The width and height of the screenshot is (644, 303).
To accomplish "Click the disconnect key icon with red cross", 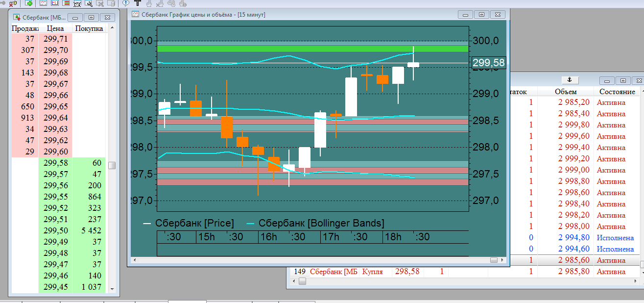I will (x=13, y=3).
